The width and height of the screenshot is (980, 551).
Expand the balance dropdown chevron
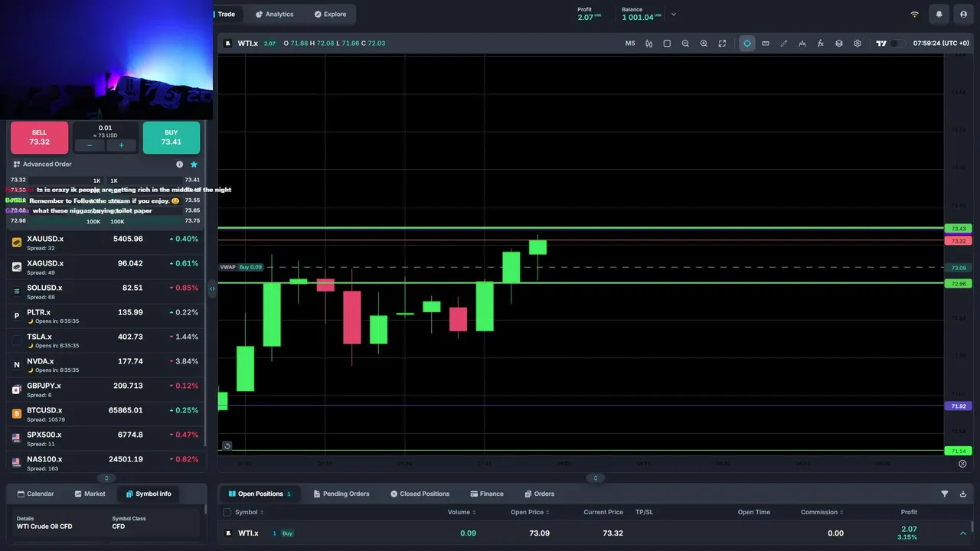click(x=674, y=15)
